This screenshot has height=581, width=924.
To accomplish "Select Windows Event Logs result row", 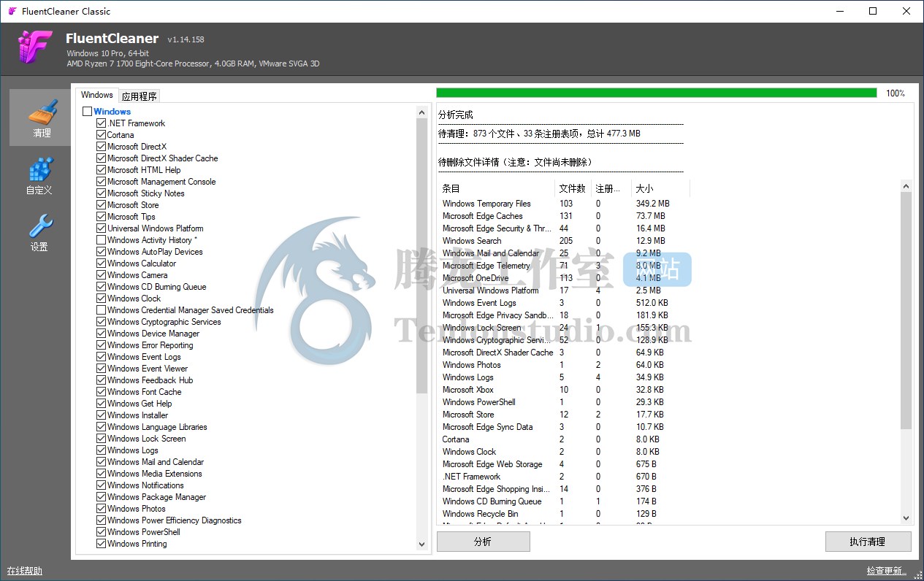I will 565,303.
